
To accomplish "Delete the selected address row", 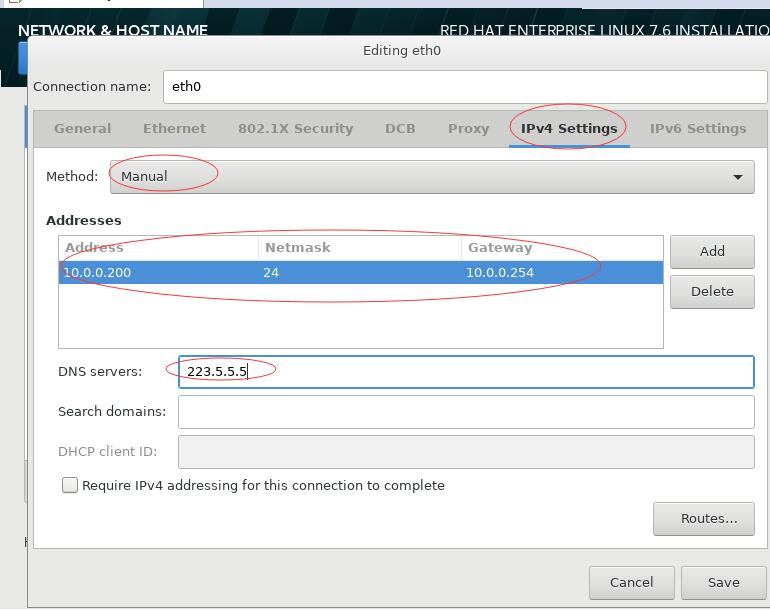I will [x=711, y=291].
